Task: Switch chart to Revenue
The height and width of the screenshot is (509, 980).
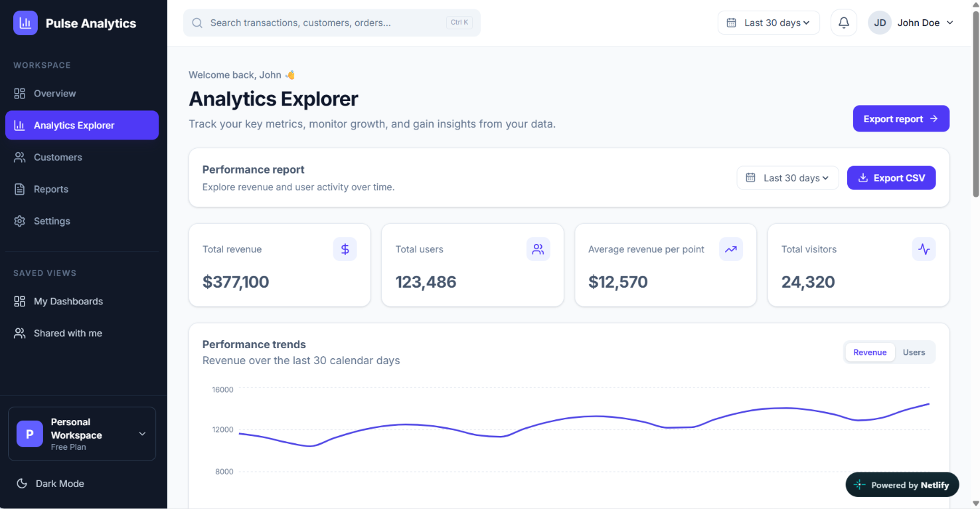Action: (x=870, y=352)
